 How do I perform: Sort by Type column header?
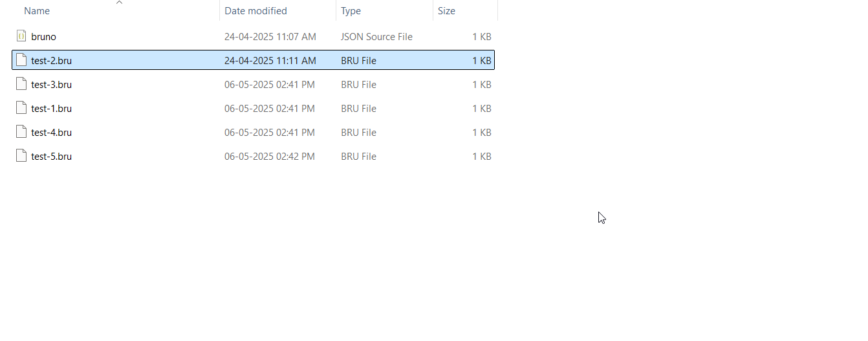click(351, 11)
